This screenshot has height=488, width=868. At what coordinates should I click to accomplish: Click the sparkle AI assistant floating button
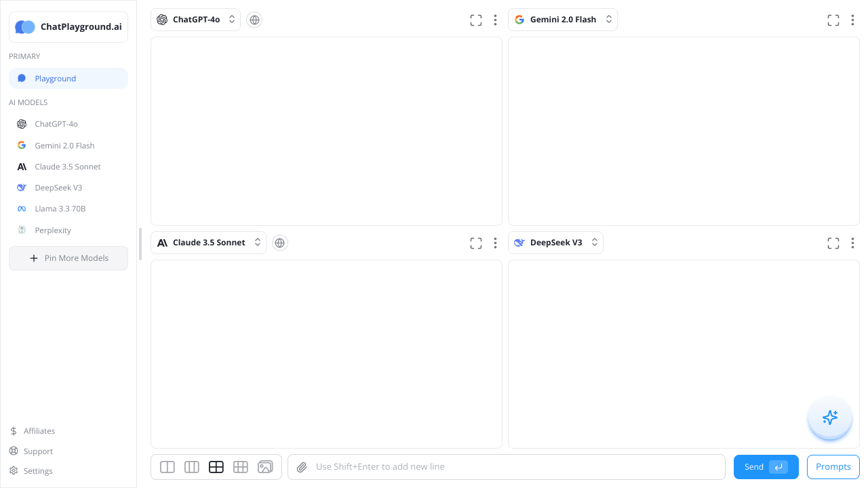829,418
